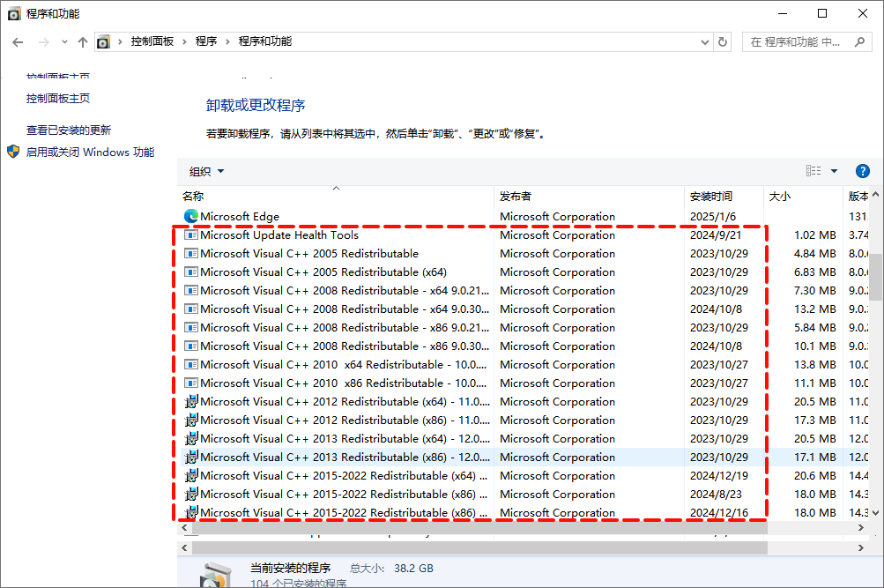Screen dimensions: 884x588
Task: Click Visual C++ 2015-2022 (x64) installer icon
Action: tap(191, 475)
